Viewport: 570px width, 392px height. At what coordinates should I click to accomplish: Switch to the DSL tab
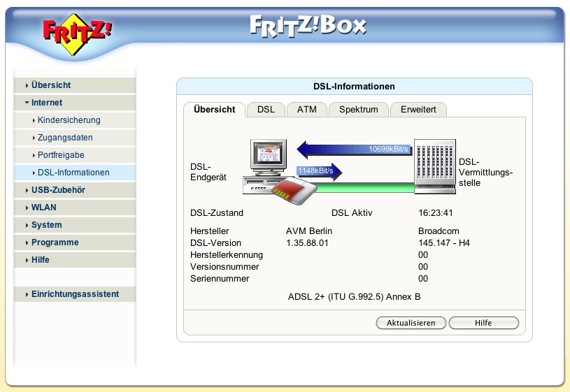coord(266,109)
